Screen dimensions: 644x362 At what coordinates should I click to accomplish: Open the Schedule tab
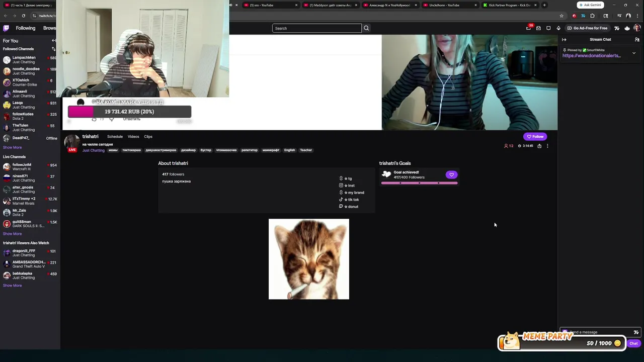(x=115, y=137)
